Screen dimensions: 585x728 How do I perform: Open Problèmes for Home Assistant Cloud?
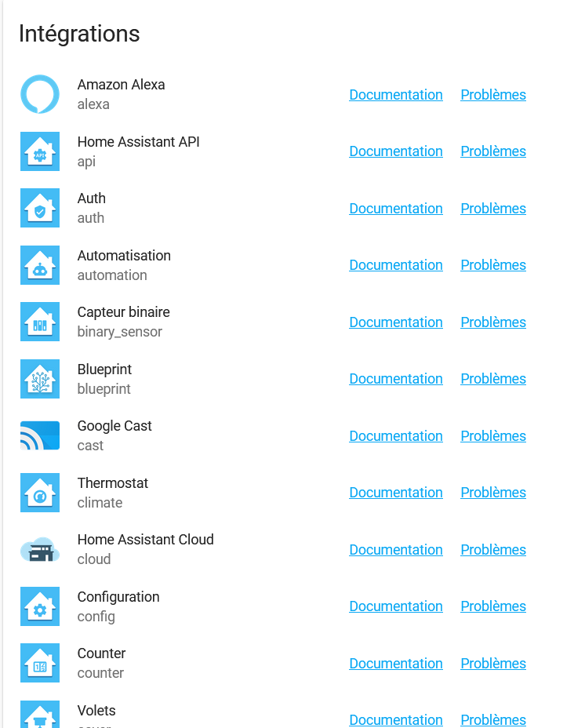(493, 550)
